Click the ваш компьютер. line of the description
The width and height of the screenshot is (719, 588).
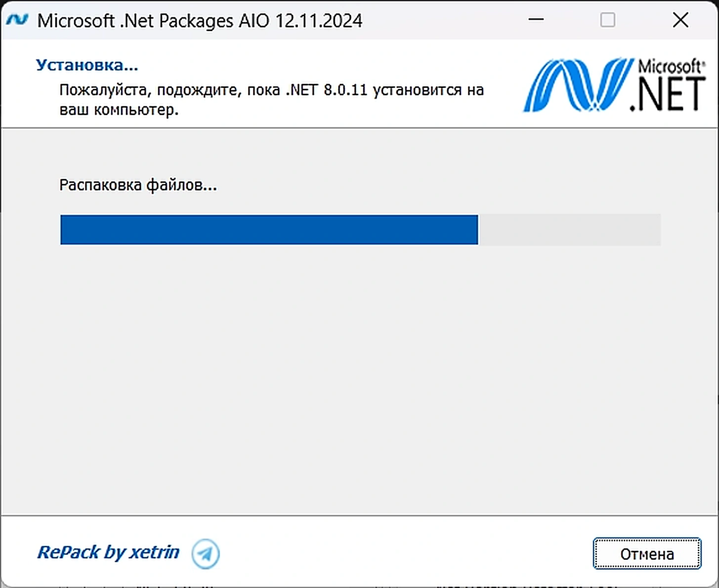point(119,109)
